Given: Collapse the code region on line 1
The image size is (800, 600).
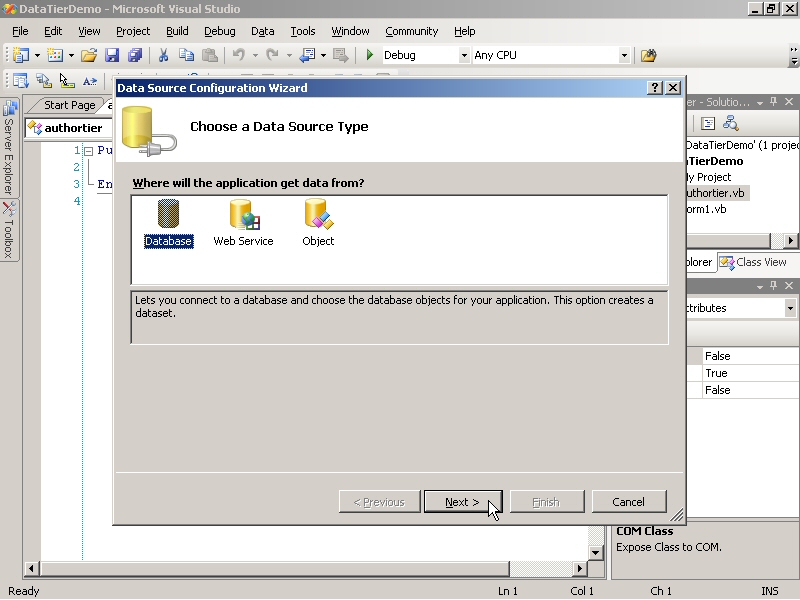Looking at the screenshot, I should click(88, 151).
